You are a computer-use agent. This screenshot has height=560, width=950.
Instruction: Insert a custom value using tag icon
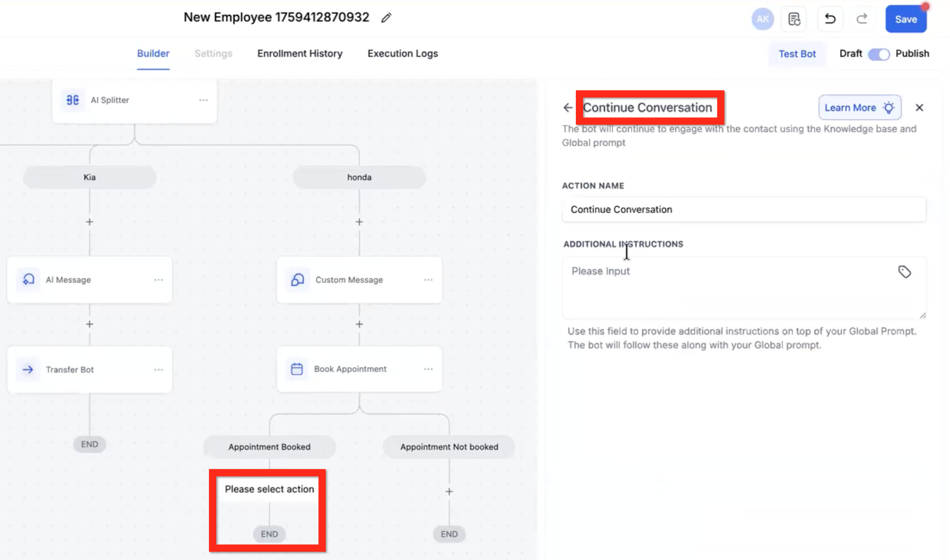coord(904,272)
